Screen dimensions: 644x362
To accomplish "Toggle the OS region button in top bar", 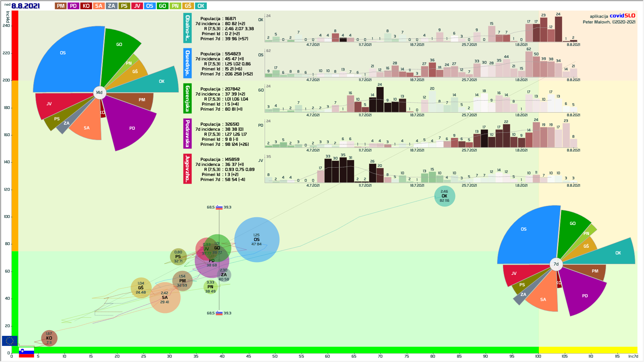I will [150, 6].
